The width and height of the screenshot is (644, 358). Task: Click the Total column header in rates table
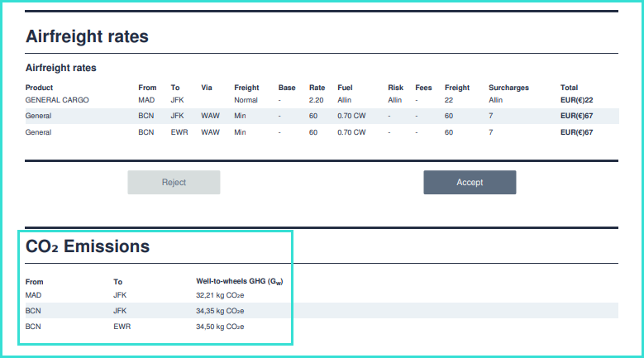pos(569,88)
